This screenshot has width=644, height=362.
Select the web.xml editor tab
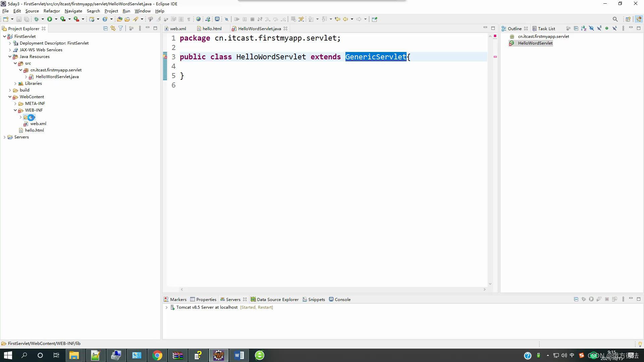[x=177, y=28]
